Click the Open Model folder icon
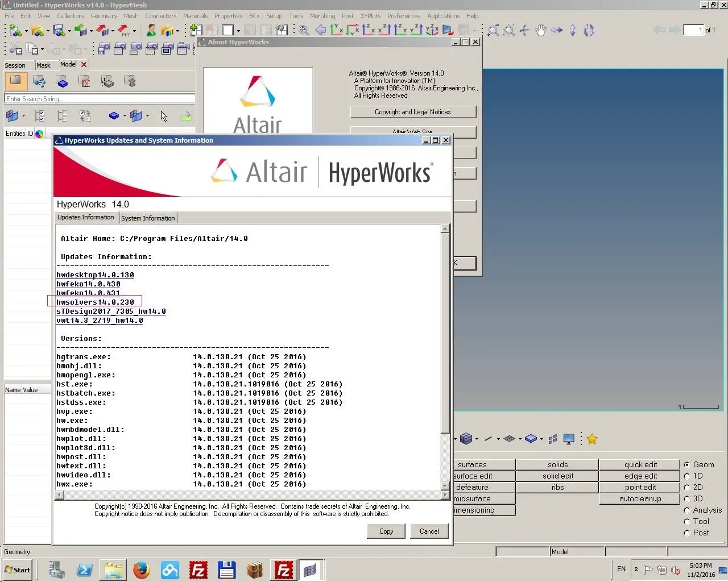The height and width of the screenshot is (582, 728). [x=37, y=30]
